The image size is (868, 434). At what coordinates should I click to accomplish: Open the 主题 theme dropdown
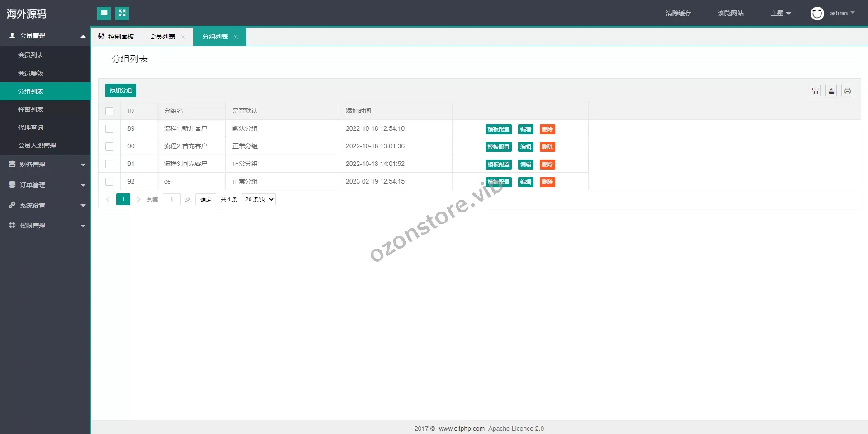click(x=780, y=14)
